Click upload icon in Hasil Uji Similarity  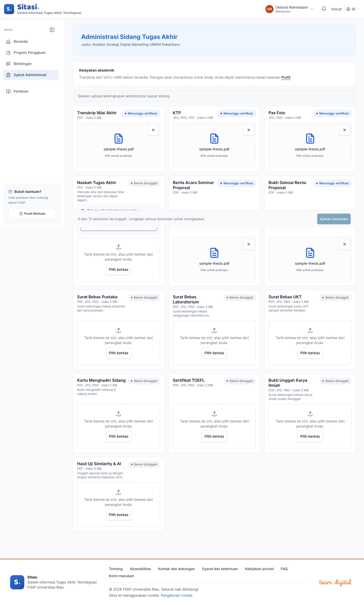coord(119,492)
